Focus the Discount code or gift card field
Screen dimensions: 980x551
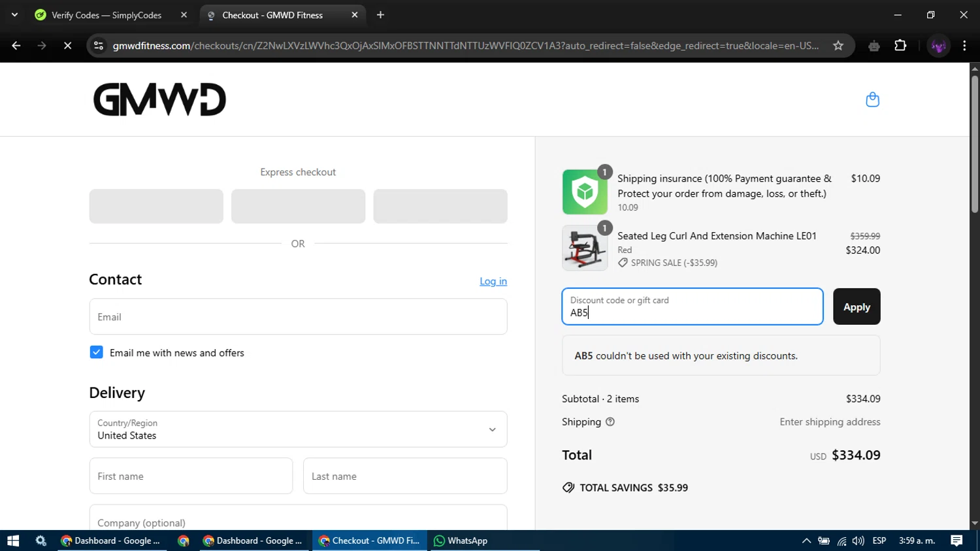click(693, 307)
